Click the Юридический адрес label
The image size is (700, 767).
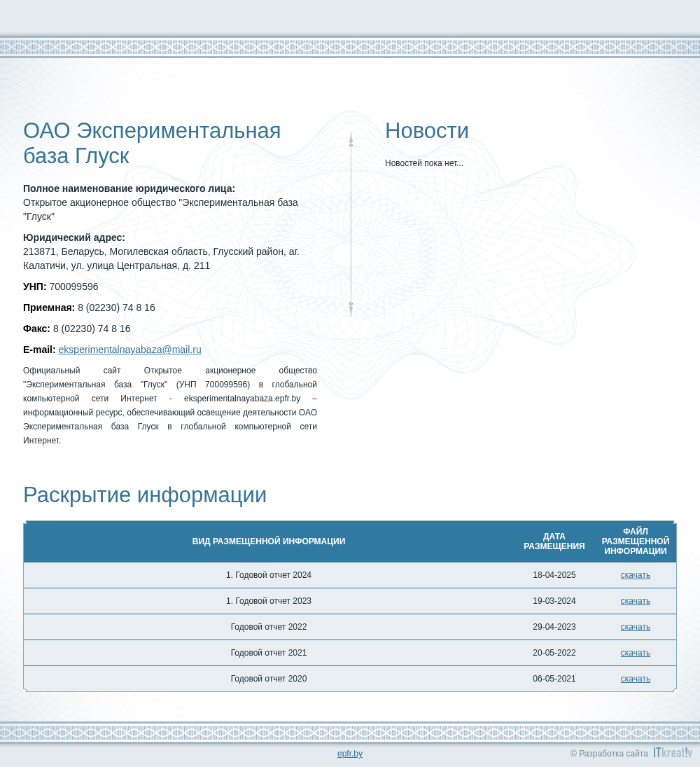(x=73, y=237)
